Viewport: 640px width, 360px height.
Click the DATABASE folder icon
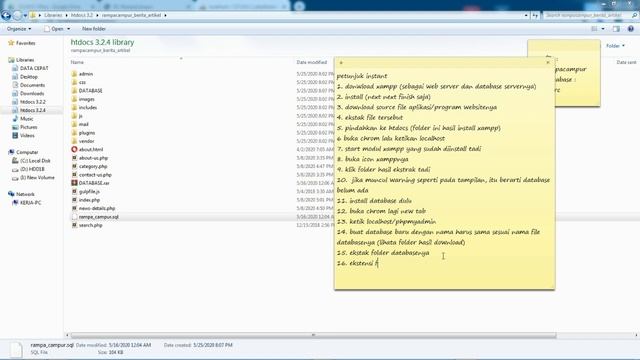pyautogui.click(x=74, y=91)
